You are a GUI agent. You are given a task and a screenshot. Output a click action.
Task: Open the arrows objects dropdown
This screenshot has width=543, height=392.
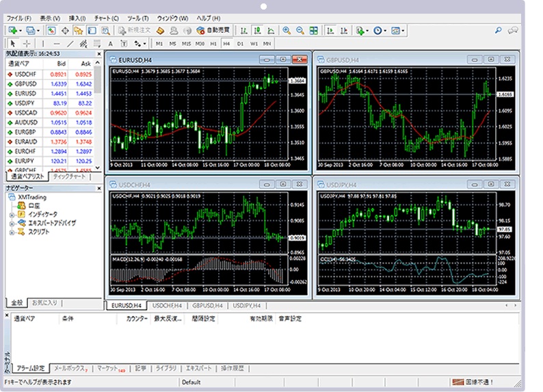tap(145, 44)
